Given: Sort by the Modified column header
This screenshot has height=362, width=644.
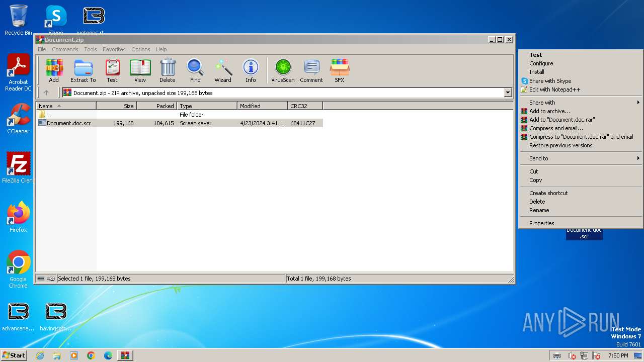Looking at the screenshot, I should [x=262, y=106].
